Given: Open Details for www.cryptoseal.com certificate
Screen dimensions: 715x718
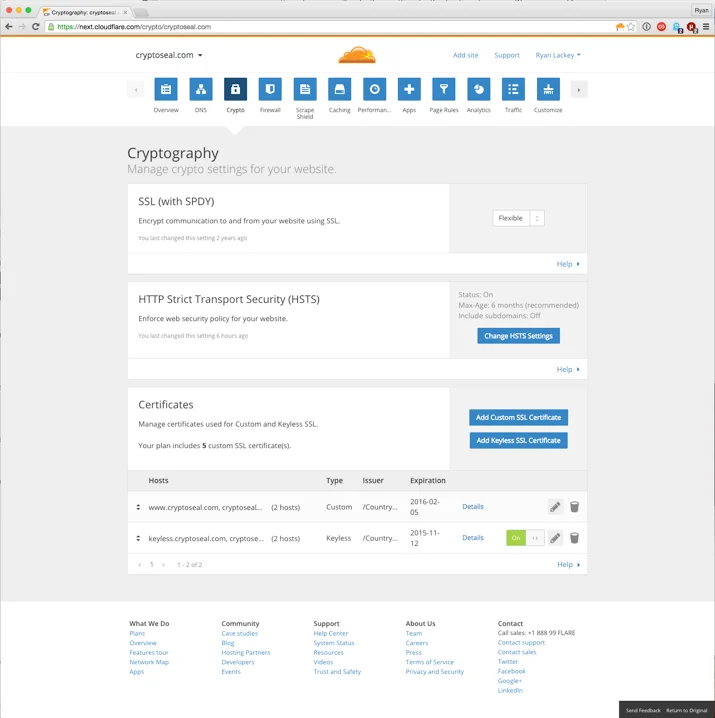Looking at the screenshot, I should 473,506.
